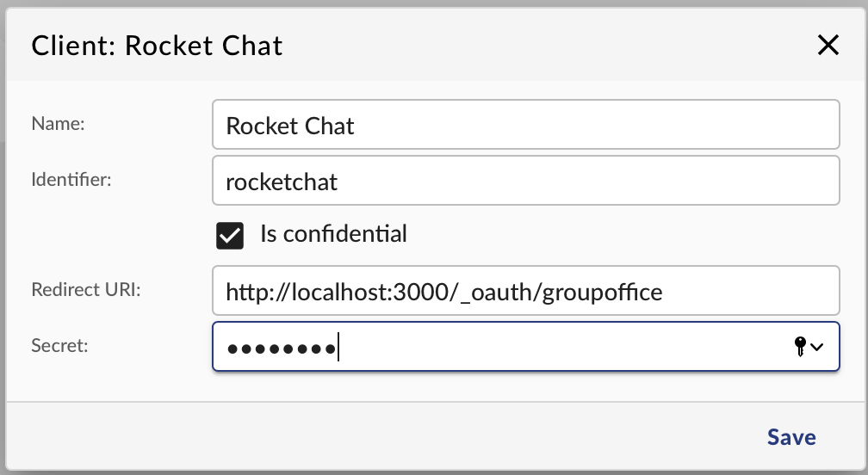Save the client settings
This screenshot has width=868, height=475.
791,437
